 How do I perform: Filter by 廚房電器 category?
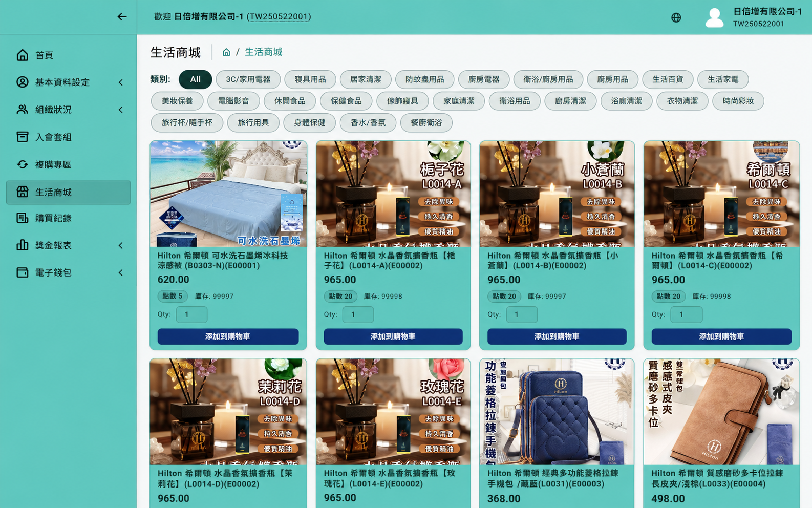point(484,79)
